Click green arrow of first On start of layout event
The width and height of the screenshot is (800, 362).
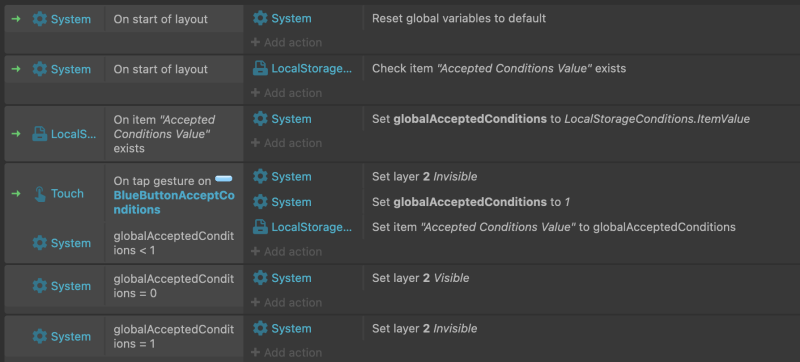click(16, 19)
